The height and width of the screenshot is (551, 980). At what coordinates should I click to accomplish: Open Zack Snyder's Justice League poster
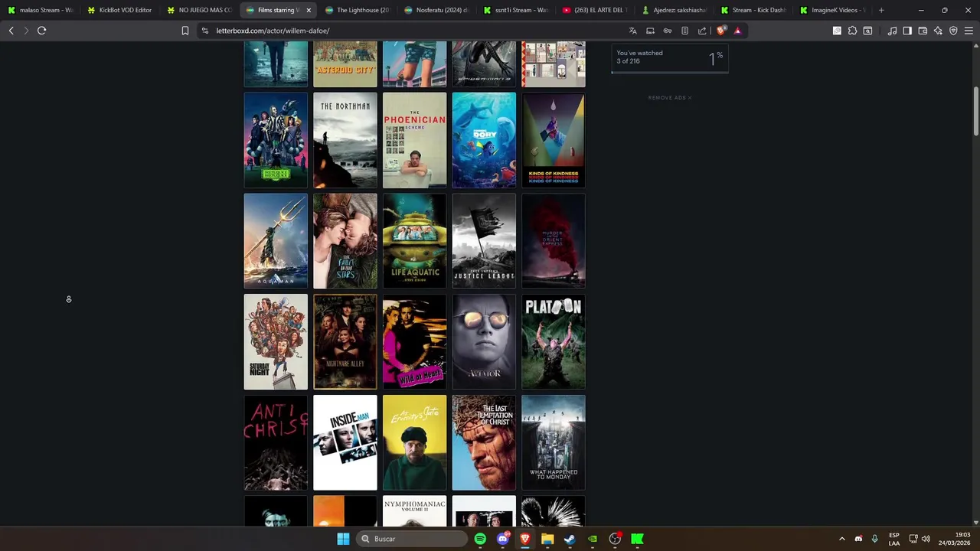pyautogui.click(x=484, y=241)
